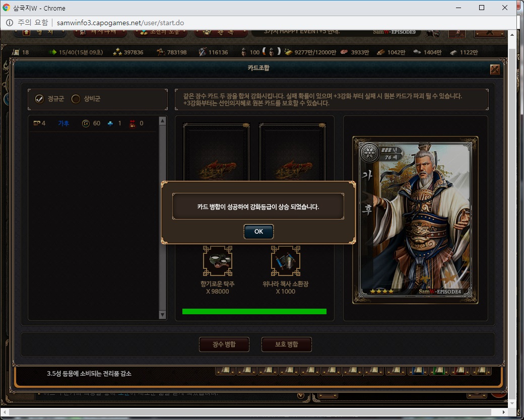
Task: Click the card list scroll up arrow
Action: [x=163, y=121]
